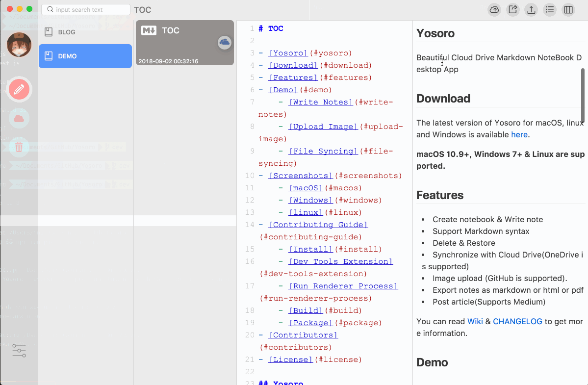Viewport: 588px width, 385px height.
Task: Click the Markdown icon on TOC note card
Action: (x=149, y=31)
